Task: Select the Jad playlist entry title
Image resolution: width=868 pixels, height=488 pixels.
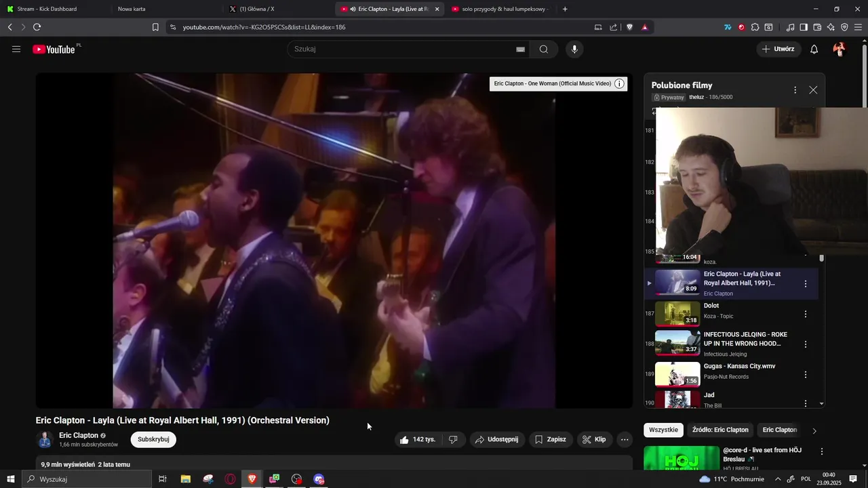Action: [x=709, y=395]
